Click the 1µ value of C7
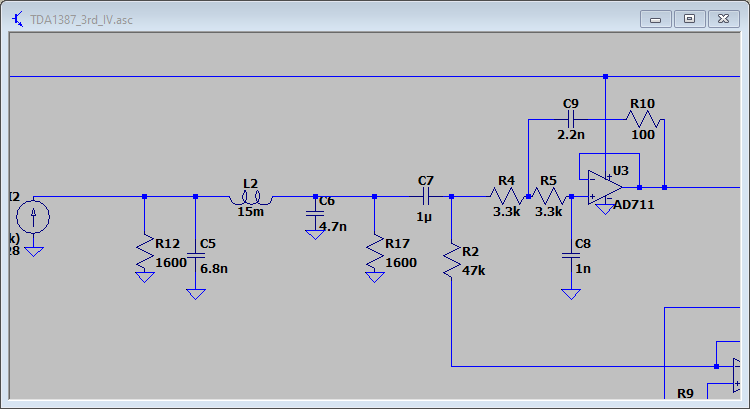This screenshot has height=409, width=750. pyautogui.click(x=424, y=217)
